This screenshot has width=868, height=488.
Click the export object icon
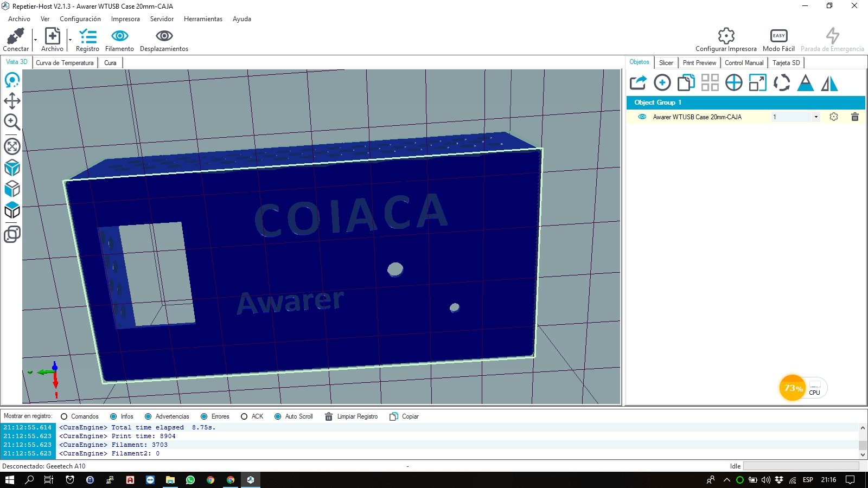[638, 83]
